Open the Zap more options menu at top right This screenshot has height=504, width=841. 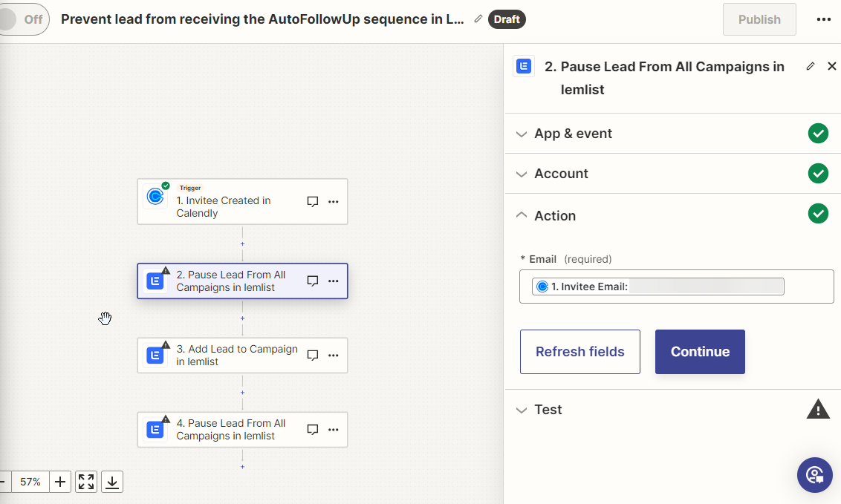(823, 19)
